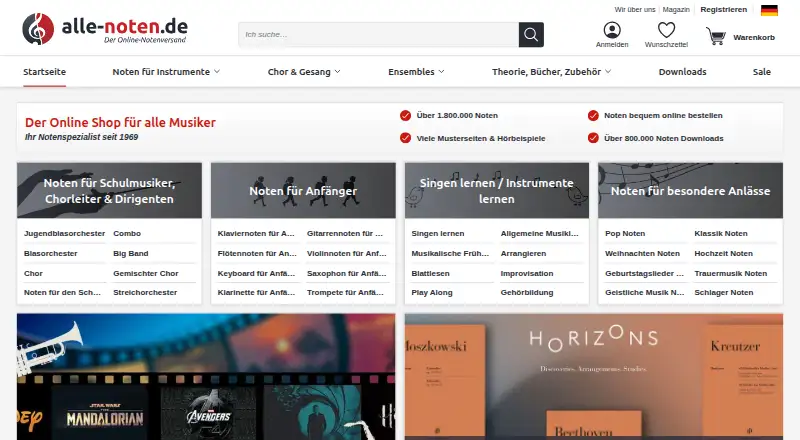Expand Chor & Gesang menu
This screenshot has height=440, width=800.
pyautogui.click(x=304, y=72)
